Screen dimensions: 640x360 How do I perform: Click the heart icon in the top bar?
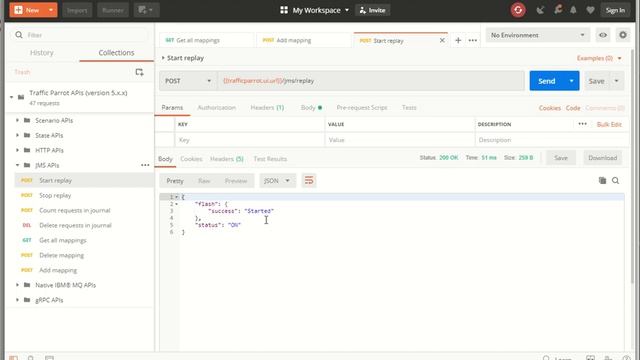pyautogui.click(x=590, y=10)
